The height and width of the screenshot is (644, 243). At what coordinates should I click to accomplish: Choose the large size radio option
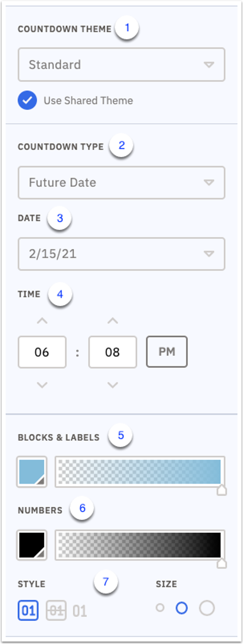(207, 608)
